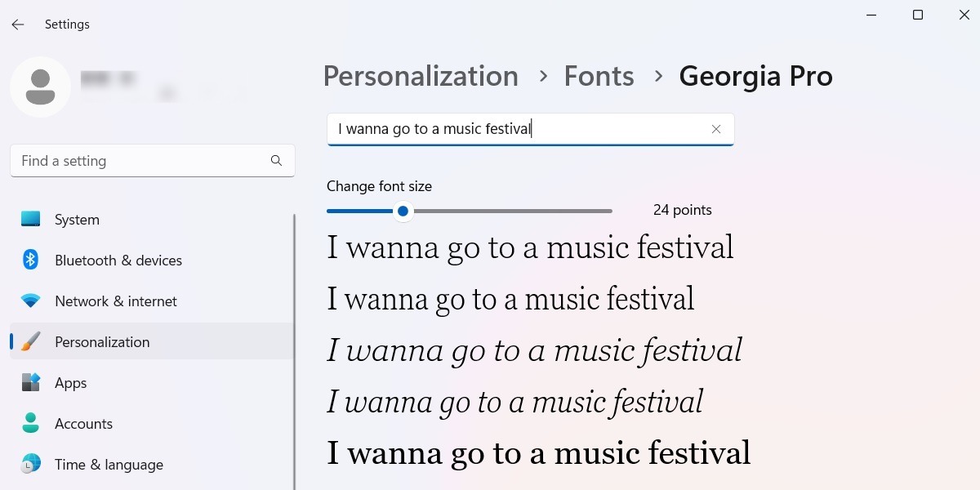This screenshot has width=980, height=490.
Task: Select the Network & internet globe icon
Action: pyautogui.click(x=31, y=301)
